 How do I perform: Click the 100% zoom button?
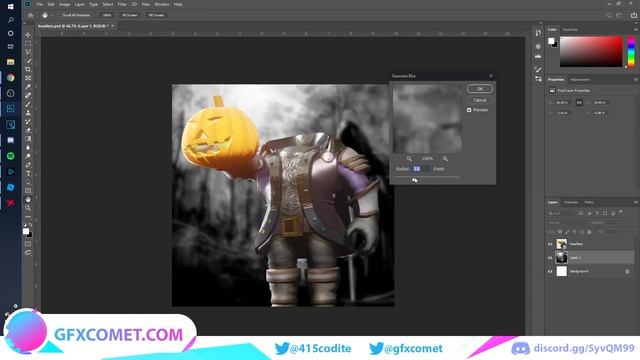tap(107, 15)
